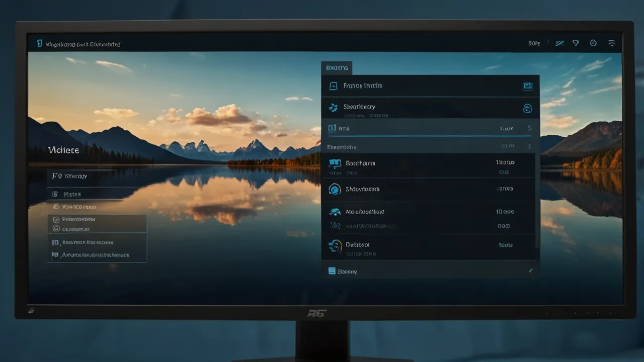
Task: Click the shield icon in the title bar
Action: (x=39, y=44)
